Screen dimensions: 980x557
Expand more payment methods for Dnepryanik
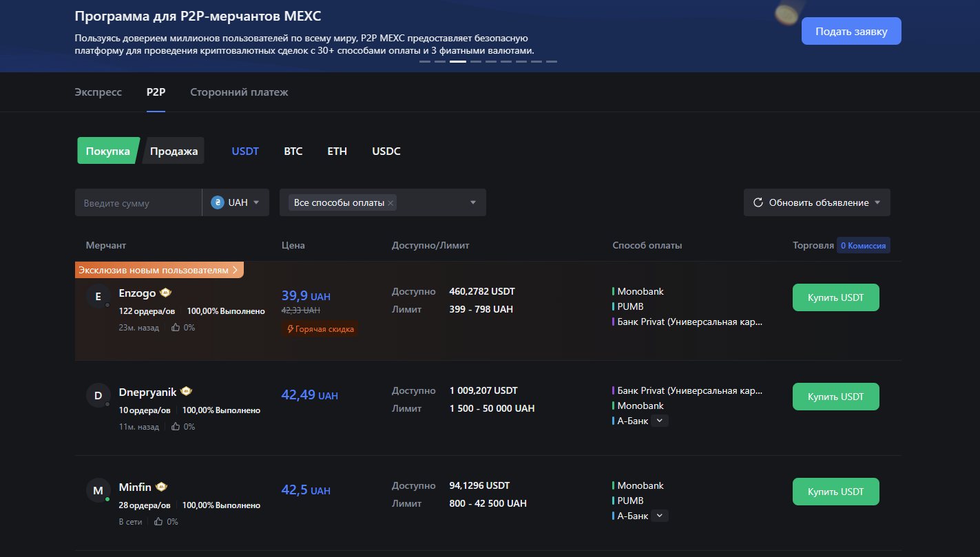[660, 421]
